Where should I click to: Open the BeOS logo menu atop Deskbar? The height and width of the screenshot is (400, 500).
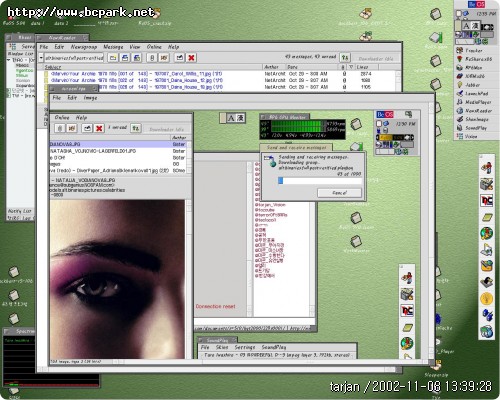(476, 4)
